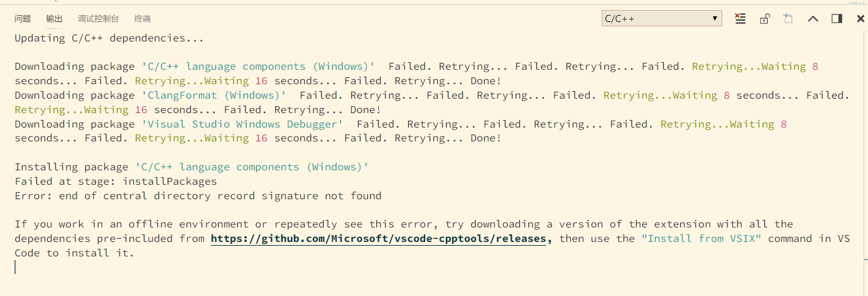Toggle the output scroll lock
Screen dimensions: 868x296
coord(764,19)
